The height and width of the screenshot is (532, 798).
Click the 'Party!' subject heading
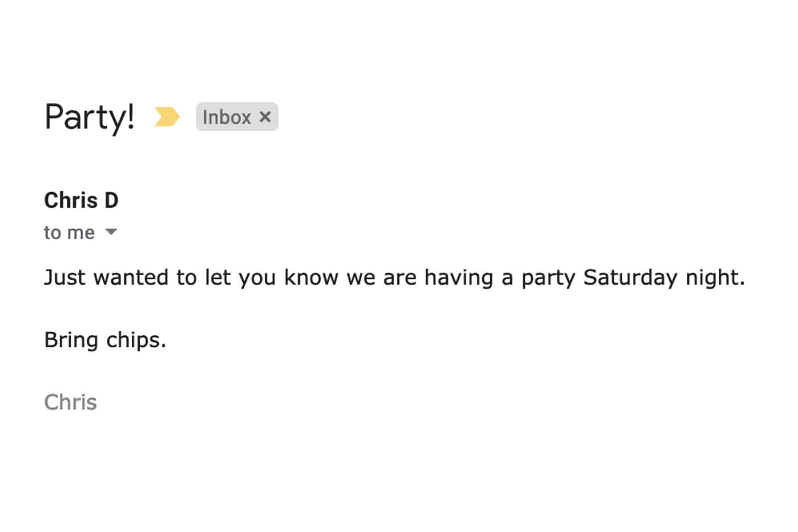(89, 117)
